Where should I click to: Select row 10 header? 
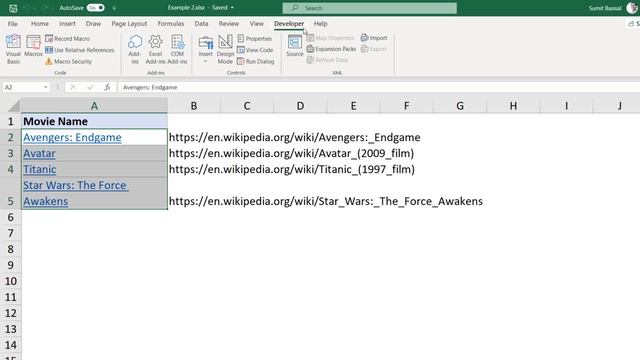pos(11,281)
